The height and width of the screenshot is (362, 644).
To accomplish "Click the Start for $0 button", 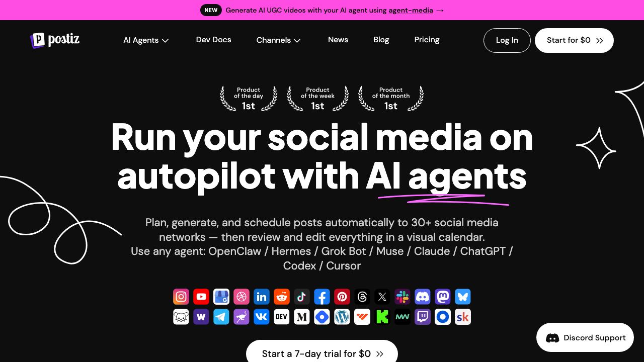I will [574, 40].
